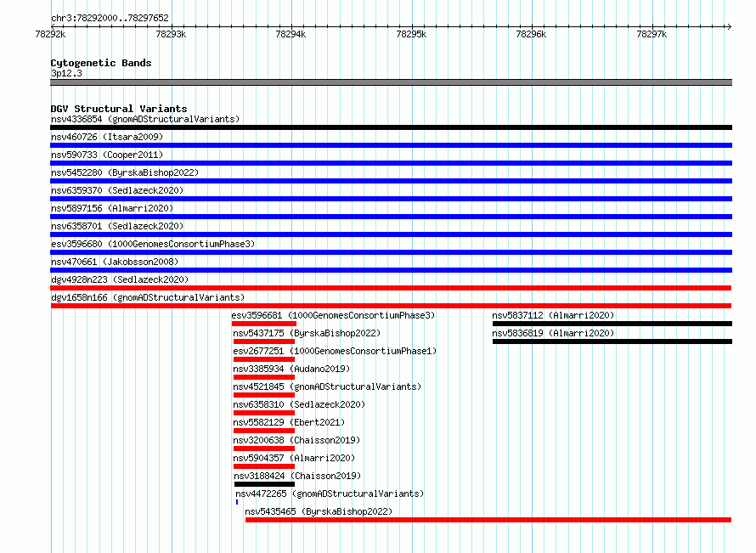
Task: Select the red bar under nsv5904357
Action: point(263,466)
